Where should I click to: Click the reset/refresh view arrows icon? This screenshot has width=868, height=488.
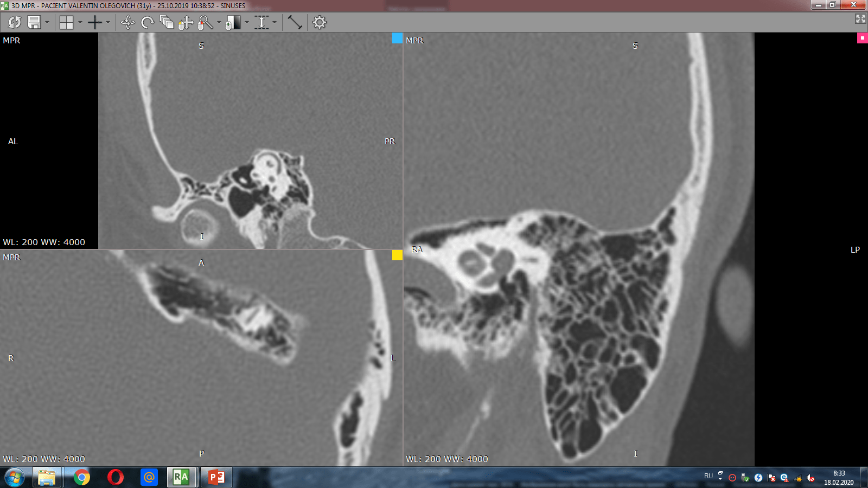15,22
